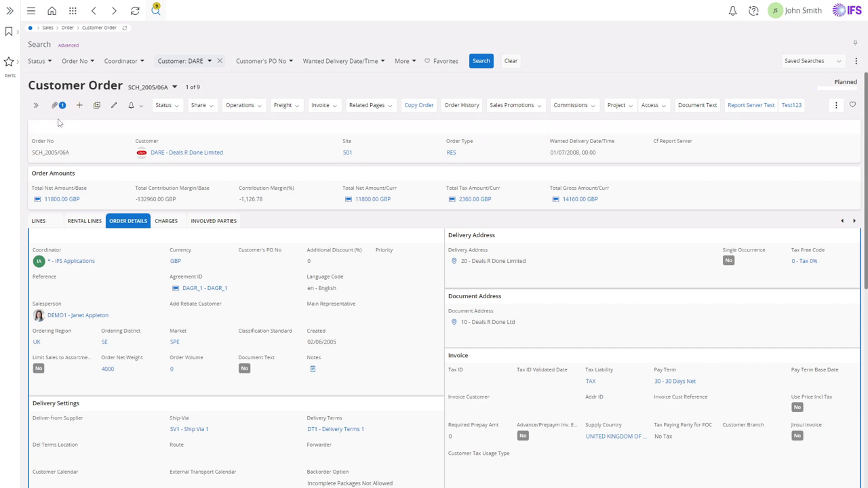Click the Clear button

[x=511, y=61]
